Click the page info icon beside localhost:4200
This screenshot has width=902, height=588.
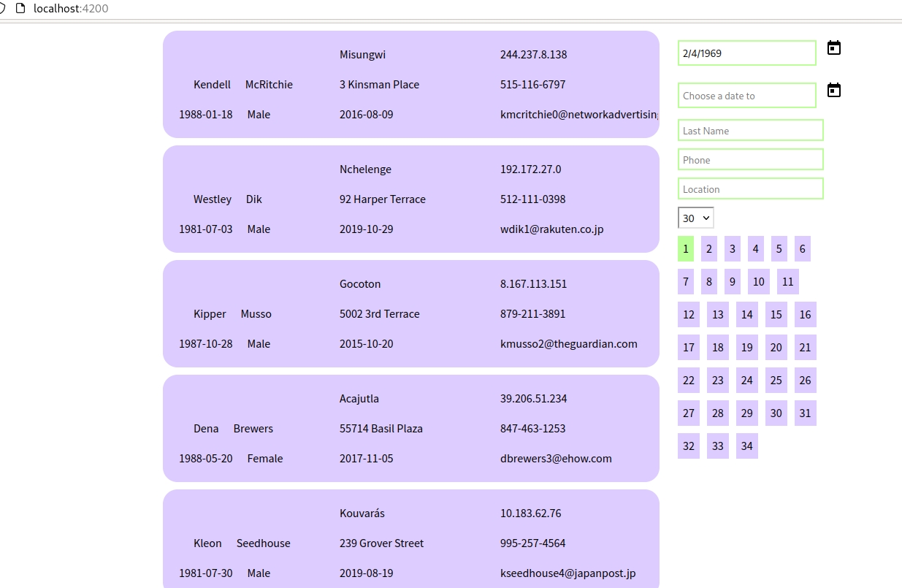pyautogui.click(x=20, y=9)
